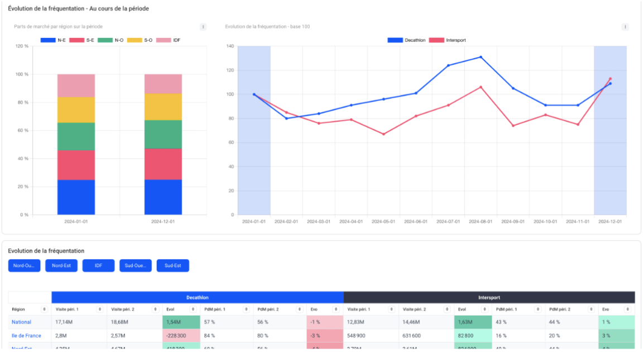
Task: Toggle the N-O series in bar chart legend
Action: click(110, 40)
